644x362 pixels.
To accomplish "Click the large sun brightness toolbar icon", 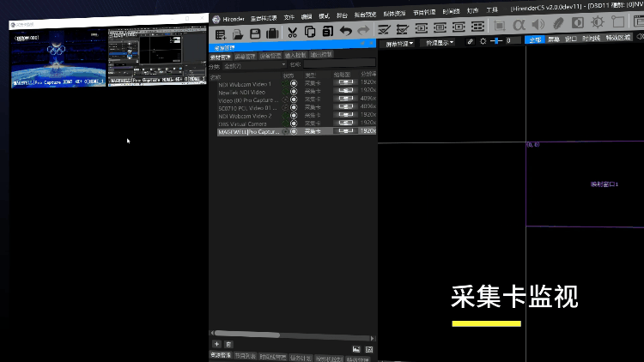I will pyautogui.click(x=598, y=21).
